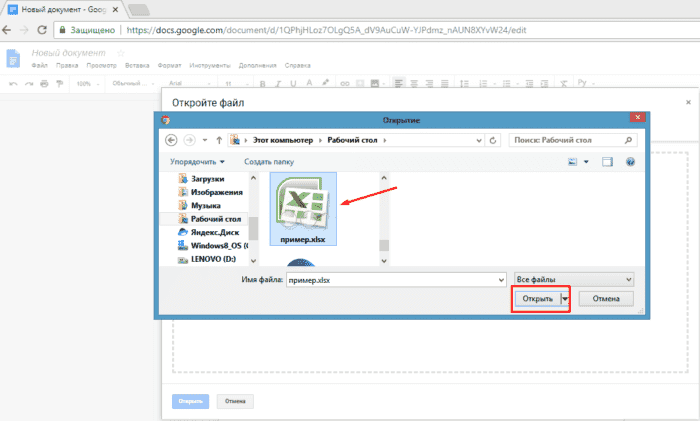Click the arrow beside Открыть button

[x=565, y=299]
